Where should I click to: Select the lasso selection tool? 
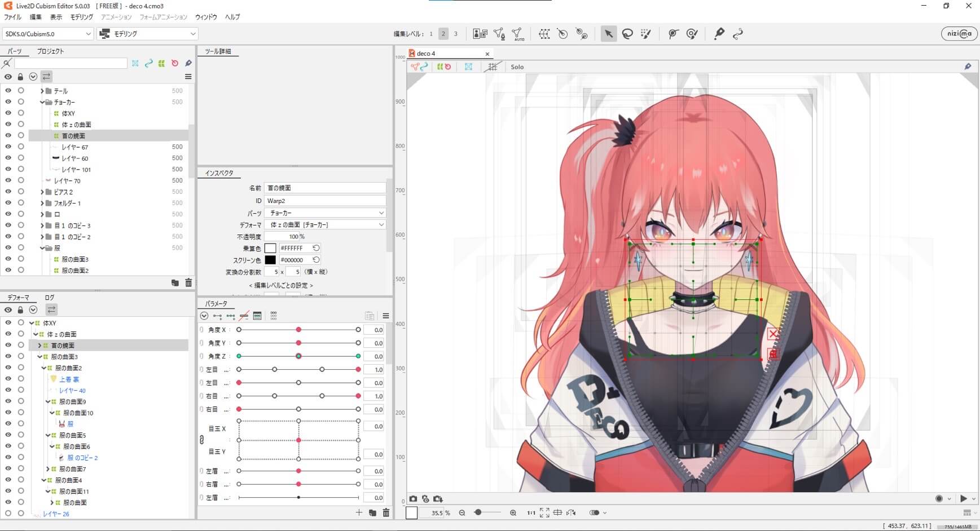click(x=627, y=34)
